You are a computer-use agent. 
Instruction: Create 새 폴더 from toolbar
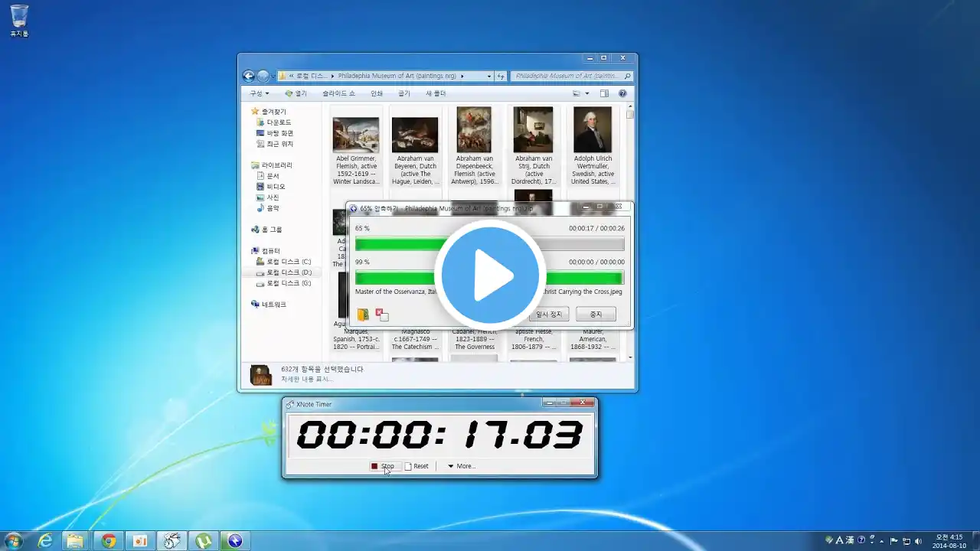point(436,93)
